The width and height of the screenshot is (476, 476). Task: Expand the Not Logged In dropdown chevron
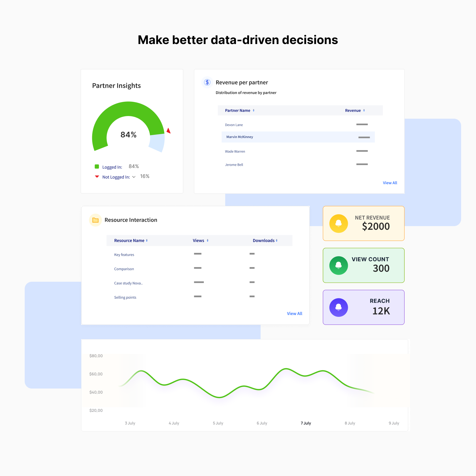coord(134,177)
